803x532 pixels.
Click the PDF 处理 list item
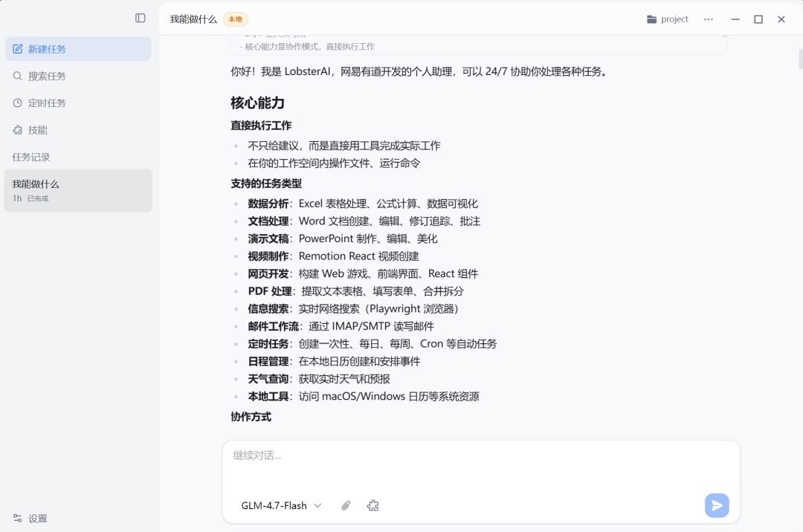(356, 291)
